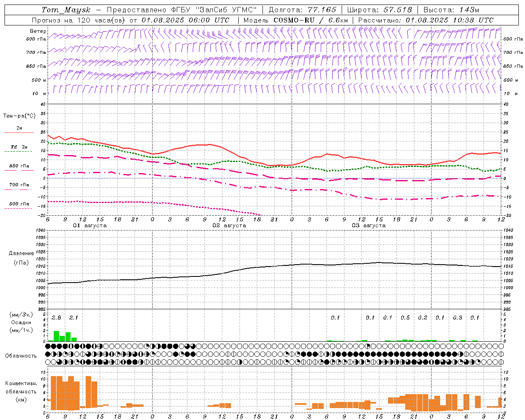Image resolution: width=525 pixels, height=420 pixels.
Task: Click the Модель COSMO-RU / 6.6км text
Action: (295, 20)
